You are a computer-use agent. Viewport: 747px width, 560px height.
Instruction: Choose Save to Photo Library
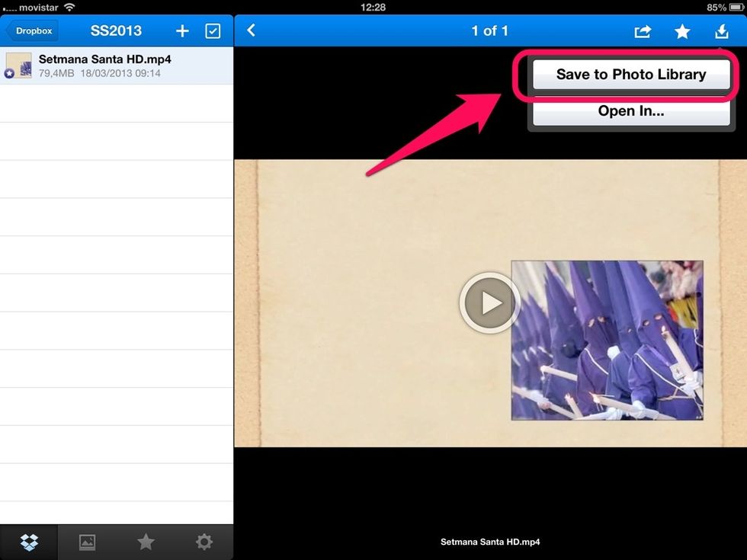(630, 75)
